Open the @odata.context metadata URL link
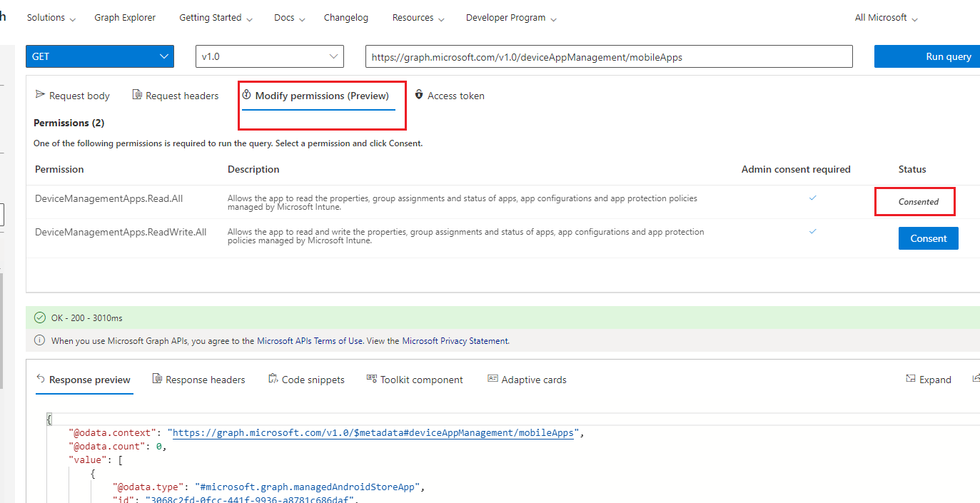 tap(373, 432)
